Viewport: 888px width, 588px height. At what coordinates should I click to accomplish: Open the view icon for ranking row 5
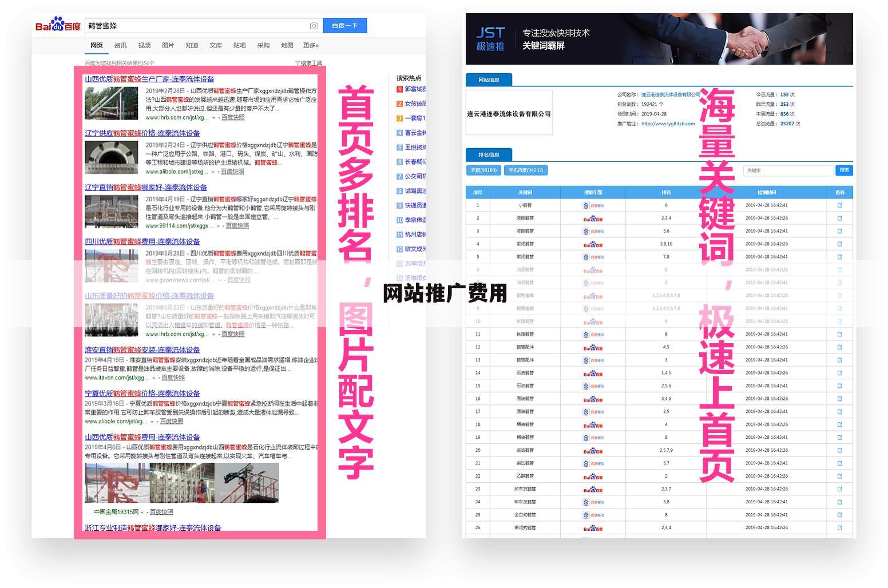pos(839,257)
